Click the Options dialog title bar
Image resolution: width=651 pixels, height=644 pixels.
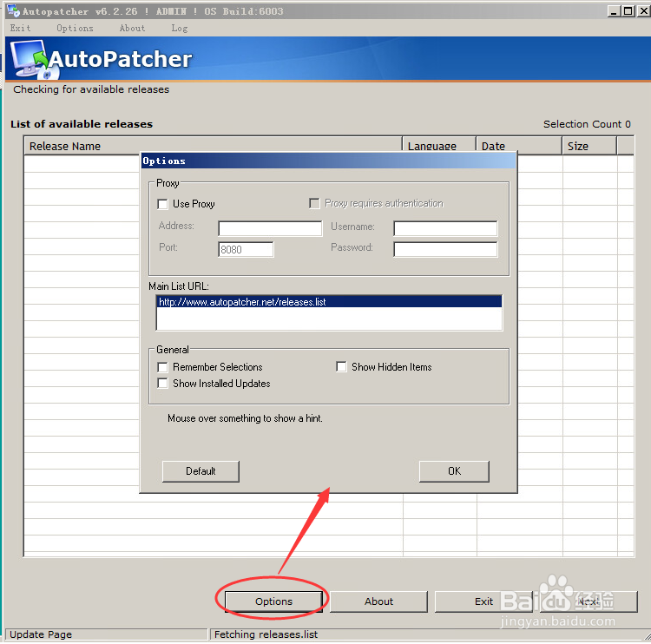coord(329,161)
